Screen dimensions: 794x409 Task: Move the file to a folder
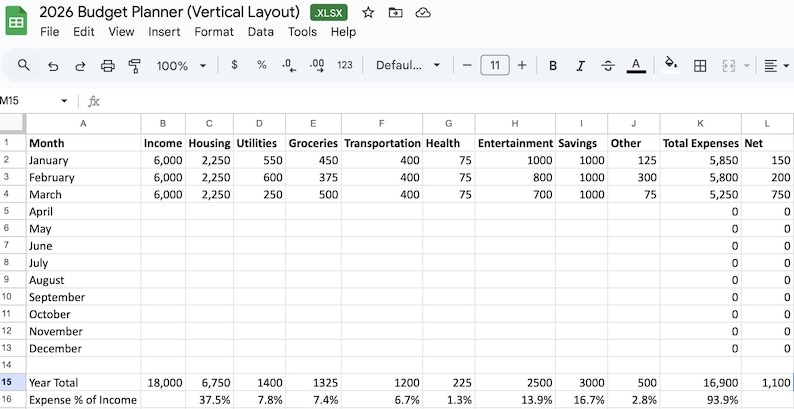395,13
